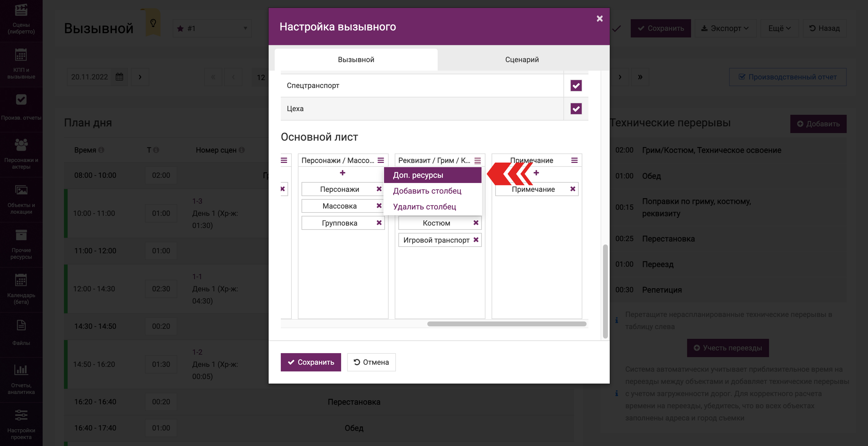This screenshot has width=868, height=446.
Task: Switch to the Сценарий tab
Action: [522, 60]
